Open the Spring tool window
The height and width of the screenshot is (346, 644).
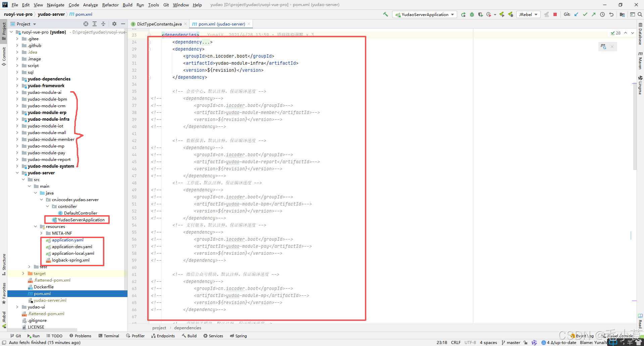(x=238, y=336)
